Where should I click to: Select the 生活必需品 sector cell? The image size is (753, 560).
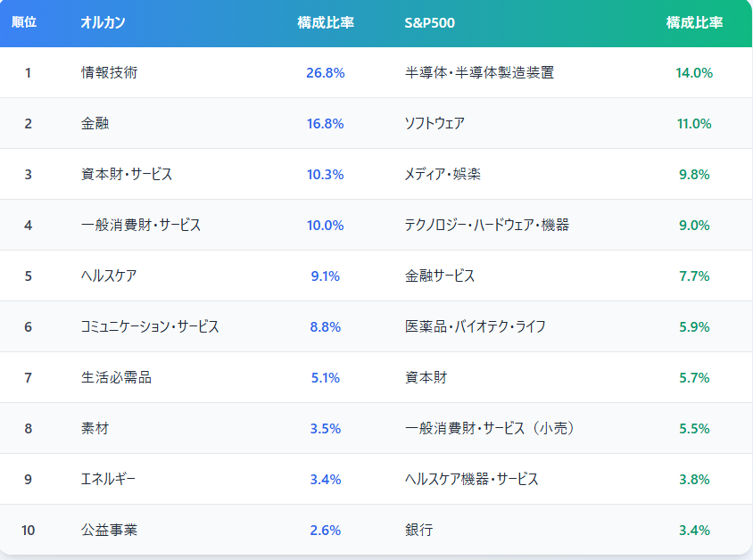[116, 378]
